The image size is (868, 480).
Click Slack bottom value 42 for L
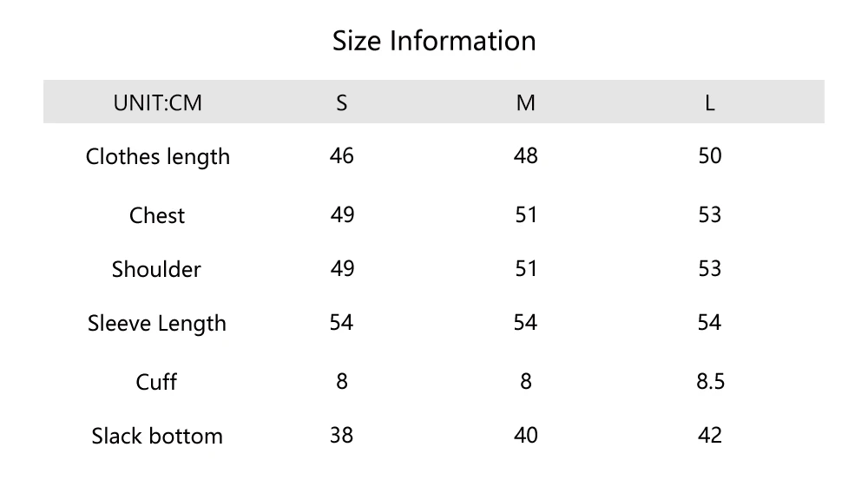tap(710, 435)
